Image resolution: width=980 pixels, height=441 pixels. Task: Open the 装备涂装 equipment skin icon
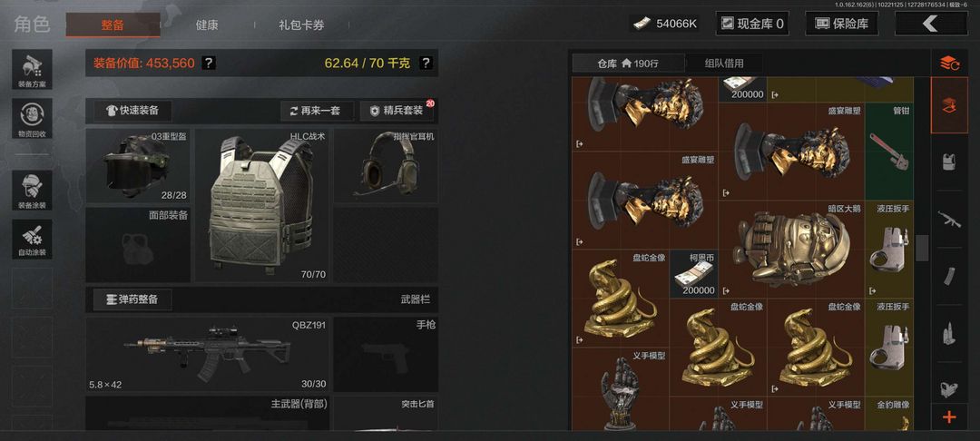32,191
